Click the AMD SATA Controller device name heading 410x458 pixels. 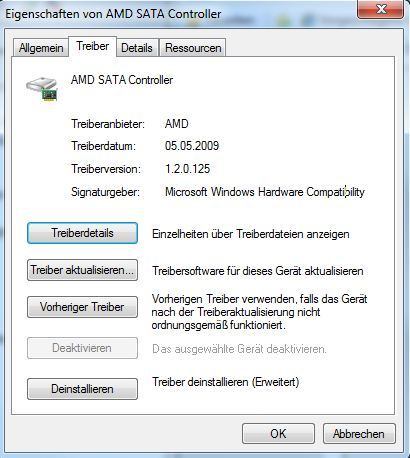pyautogui.click(x=122, y=80)
